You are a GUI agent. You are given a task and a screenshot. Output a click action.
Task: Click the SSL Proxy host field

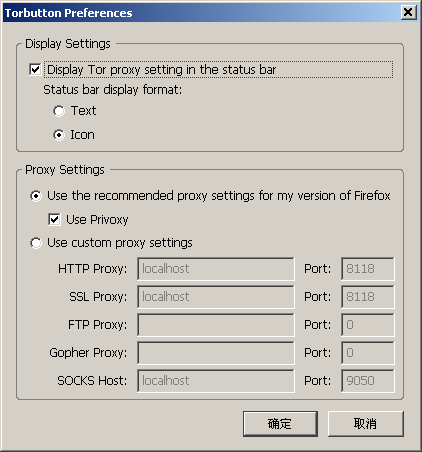pyautogui.click(x=216, y=297)
